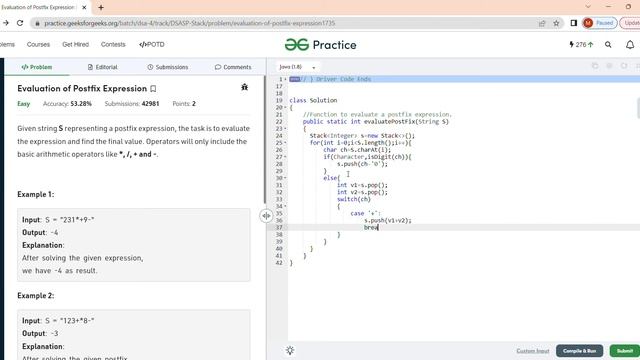Open the POTD link
640x360 pixels.
click(x=152, y=44)
